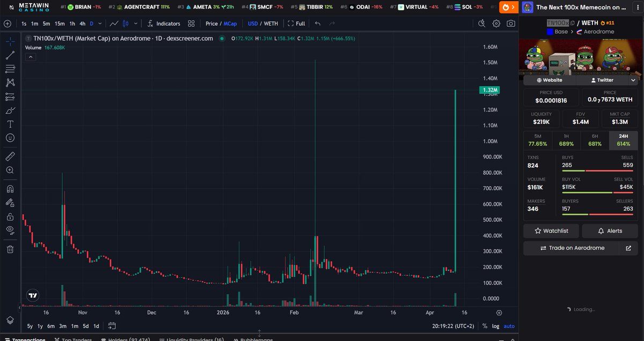Image resolution: width=644 pixels, height=341 pixels.
Task: Open the go to date calendar icon
Action: 112,325
